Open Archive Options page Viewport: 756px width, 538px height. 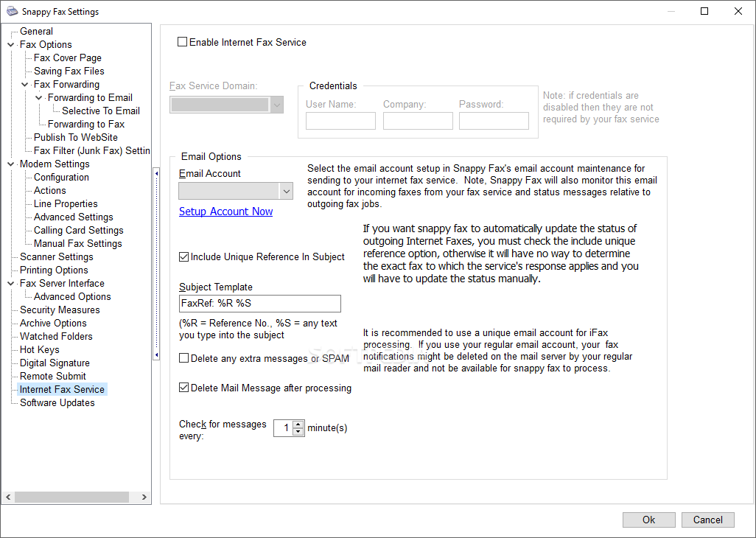53,323
